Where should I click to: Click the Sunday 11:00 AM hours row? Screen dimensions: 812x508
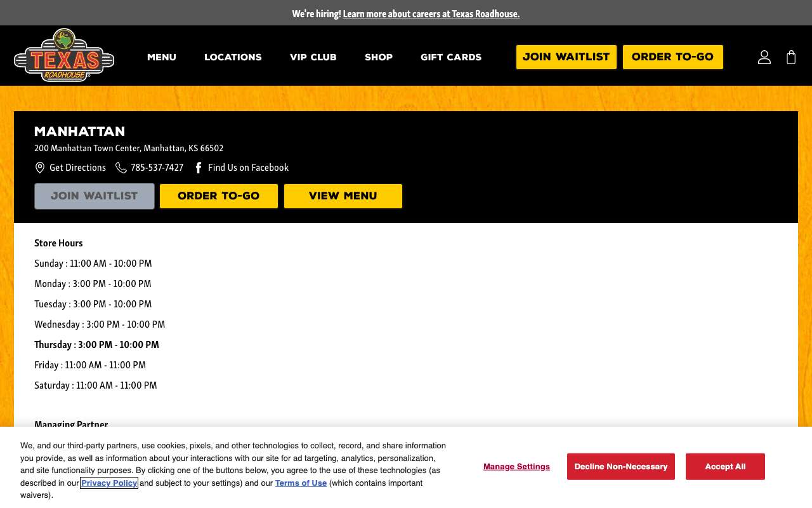(x=93, y=264)
